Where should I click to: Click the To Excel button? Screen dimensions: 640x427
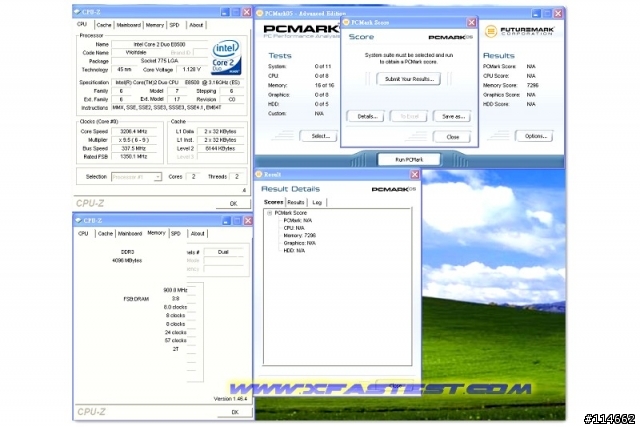click(x=409, y=116)
